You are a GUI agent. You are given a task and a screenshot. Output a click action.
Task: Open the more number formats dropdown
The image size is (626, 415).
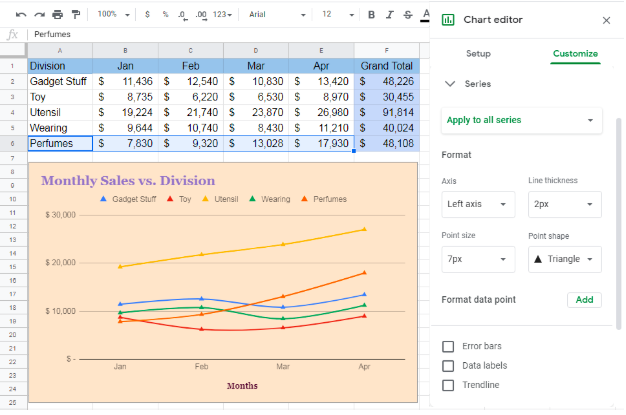pyautogui.click(x=222, y=14)
